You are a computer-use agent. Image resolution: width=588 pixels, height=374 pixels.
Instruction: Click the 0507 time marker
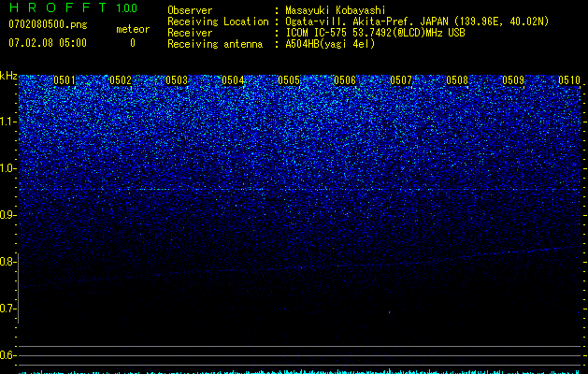coord(401,80)
